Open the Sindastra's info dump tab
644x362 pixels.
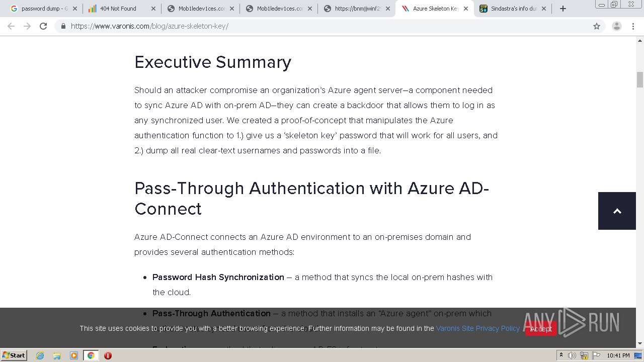pyautogui.click(x=514, y=9)
